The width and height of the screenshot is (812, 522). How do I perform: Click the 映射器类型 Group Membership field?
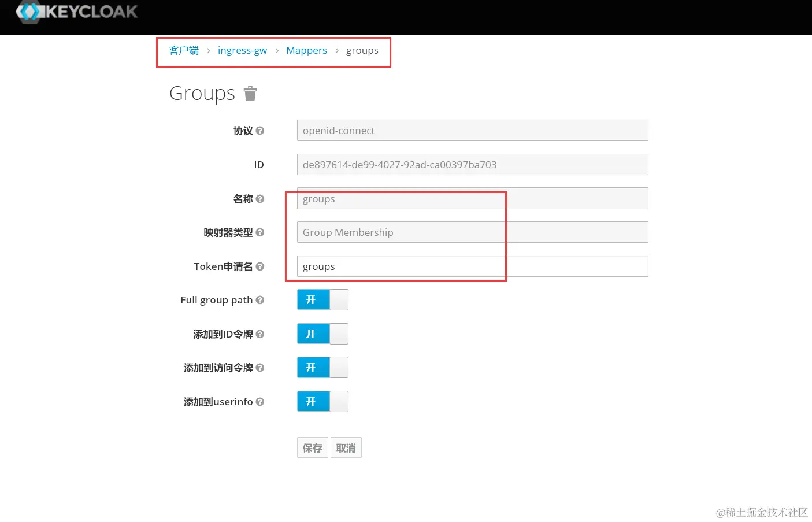[472, 232]
